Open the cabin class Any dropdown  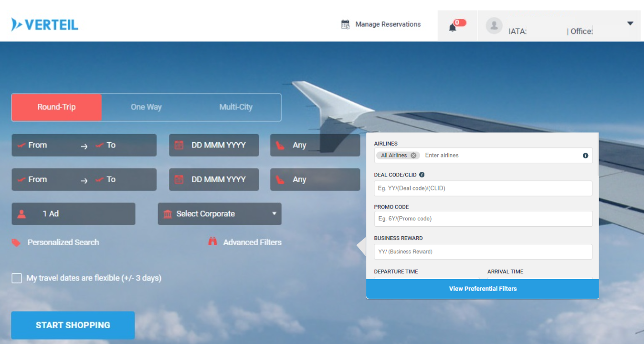(315, 145)
